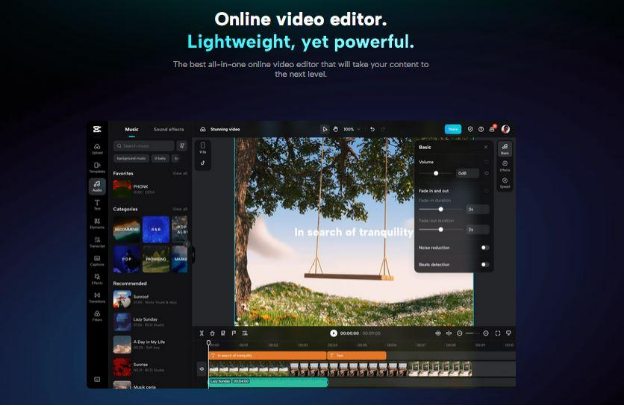Undo the last action
The height and width of the screenshot is (406, 624).
(372, 129)
